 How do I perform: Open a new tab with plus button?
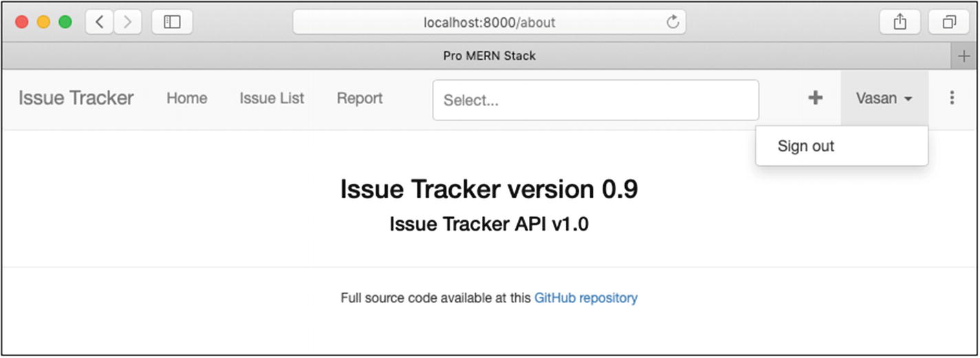point(964,56)
